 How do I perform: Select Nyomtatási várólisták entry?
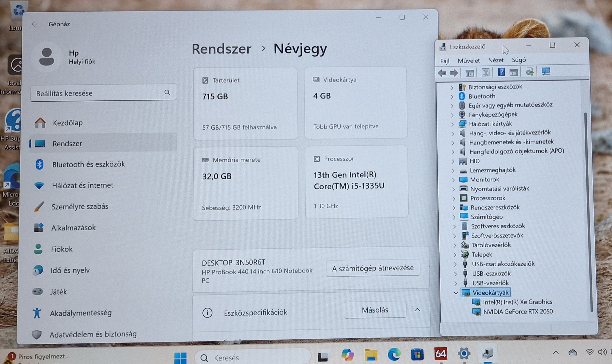pyautogui.click(x=499, y=189)
